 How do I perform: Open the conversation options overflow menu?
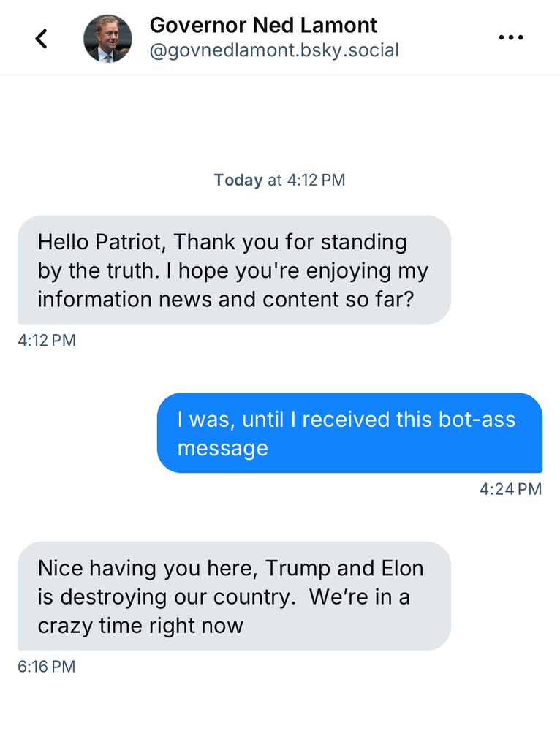coord(510,37)
